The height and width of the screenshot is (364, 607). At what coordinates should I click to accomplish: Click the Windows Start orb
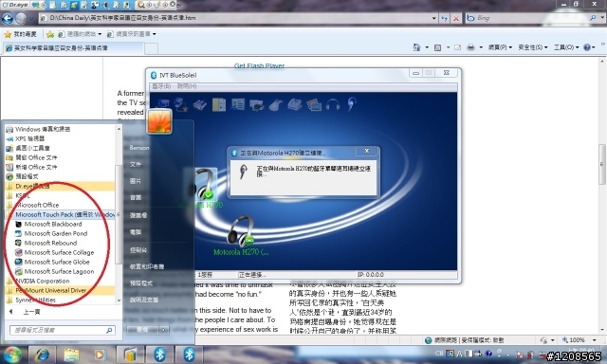11,355
